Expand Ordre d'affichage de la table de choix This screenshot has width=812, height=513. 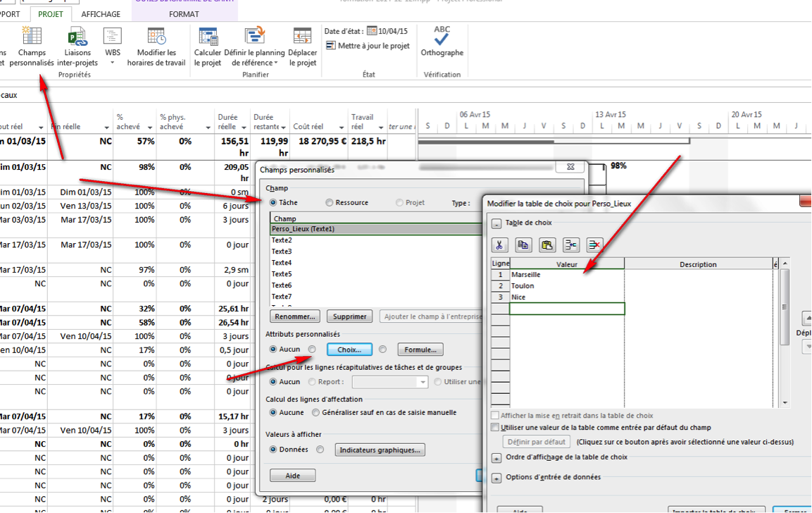click(496, 458)
